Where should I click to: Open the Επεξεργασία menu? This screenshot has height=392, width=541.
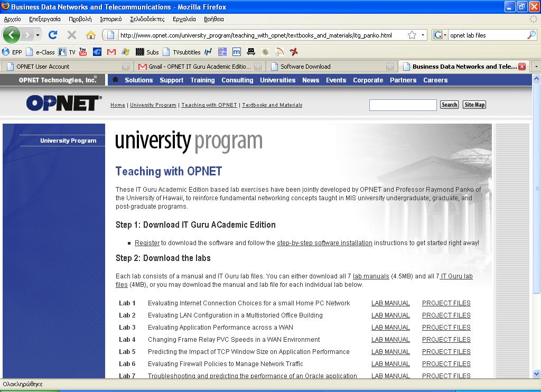(44, 19)
